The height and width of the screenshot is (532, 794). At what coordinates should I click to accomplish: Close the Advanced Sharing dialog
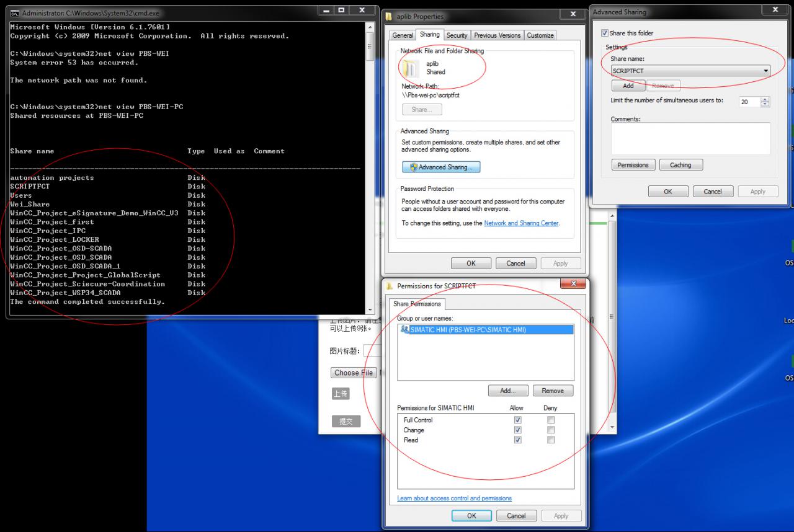pos(775,10)
